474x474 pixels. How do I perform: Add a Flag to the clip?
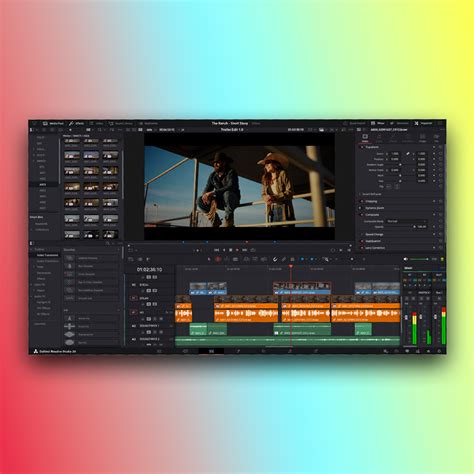[x=302, y=259]
